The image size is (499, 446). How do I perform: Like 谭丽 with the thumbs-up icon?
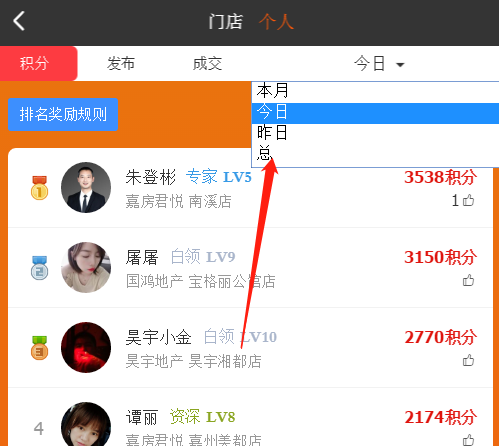(x=468, y=440)
